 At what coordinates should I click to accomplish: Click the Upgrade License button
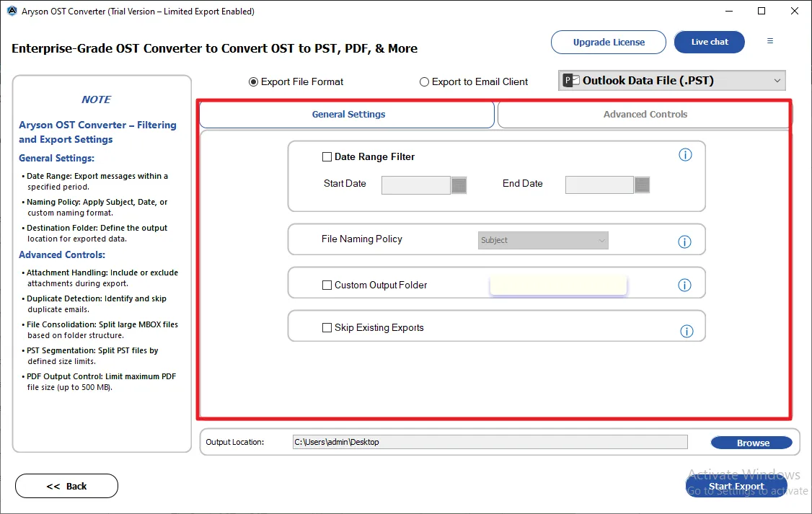609,42
